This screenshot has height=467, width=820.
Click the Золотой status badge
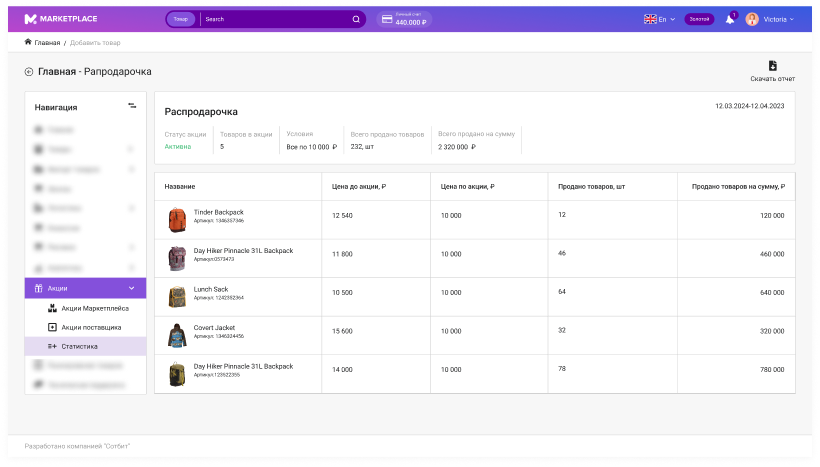pos(699,19)
